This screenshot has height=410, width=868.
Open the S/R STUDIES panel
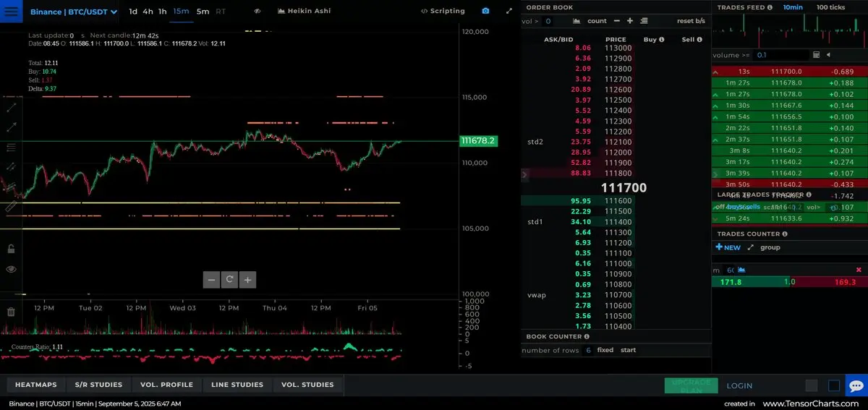point(99,385)
